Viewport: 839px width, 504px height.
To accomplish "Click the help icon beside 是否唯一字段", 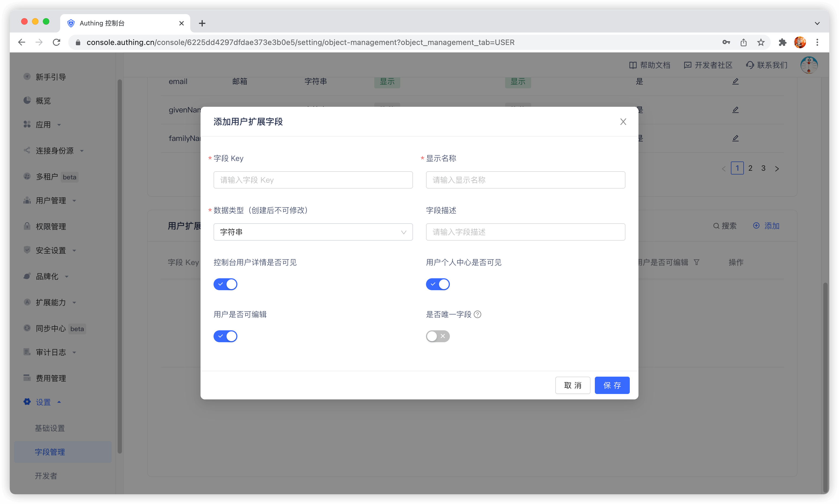I will pos(477,315).
